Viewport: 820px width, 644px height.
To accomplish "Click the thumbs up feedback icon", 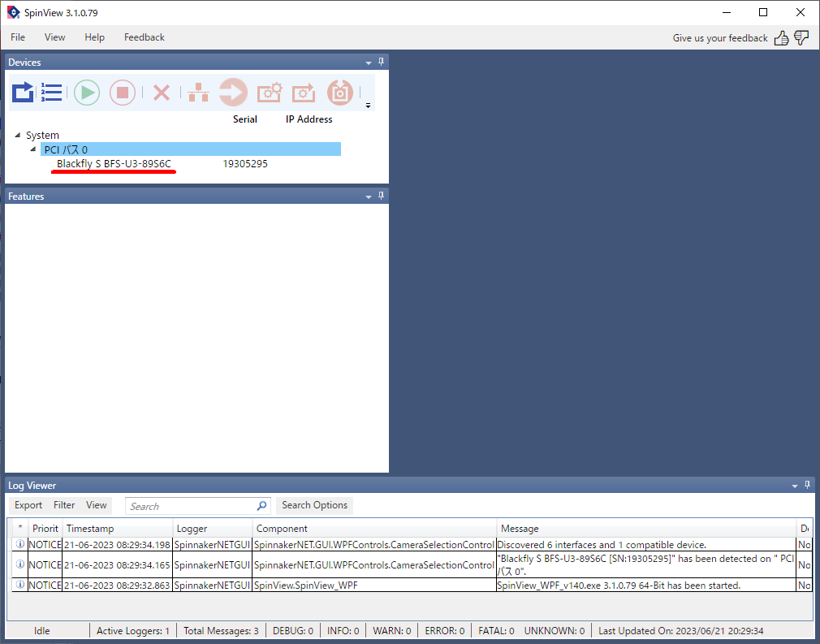I will (781, 37).
